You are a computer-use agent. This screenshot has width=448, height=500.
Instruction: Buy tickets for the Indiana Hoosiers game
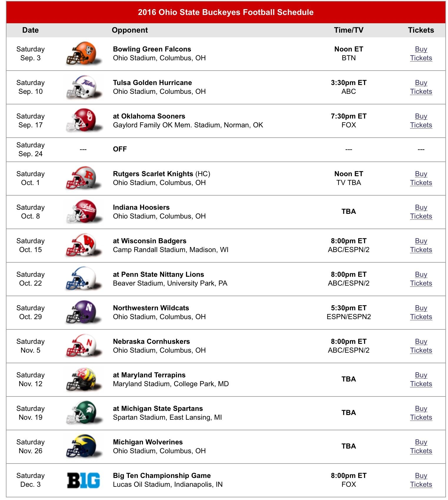pyautogui.click(x=421, y=212)
